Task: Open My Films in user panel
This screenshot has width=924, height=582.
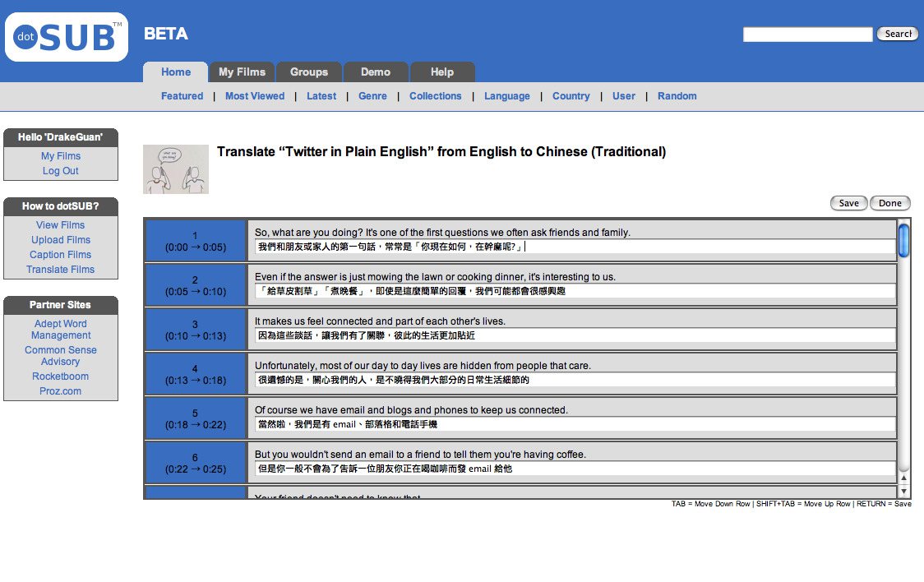Action: coord(61,156)
